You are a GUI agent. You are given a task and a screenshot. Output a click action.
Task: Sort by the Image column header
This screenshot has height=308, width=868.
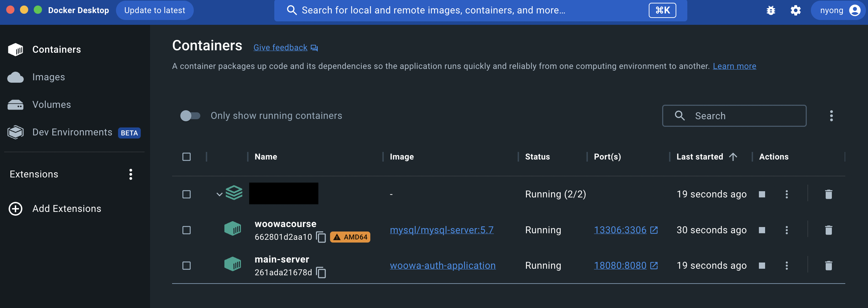point(402,157)
